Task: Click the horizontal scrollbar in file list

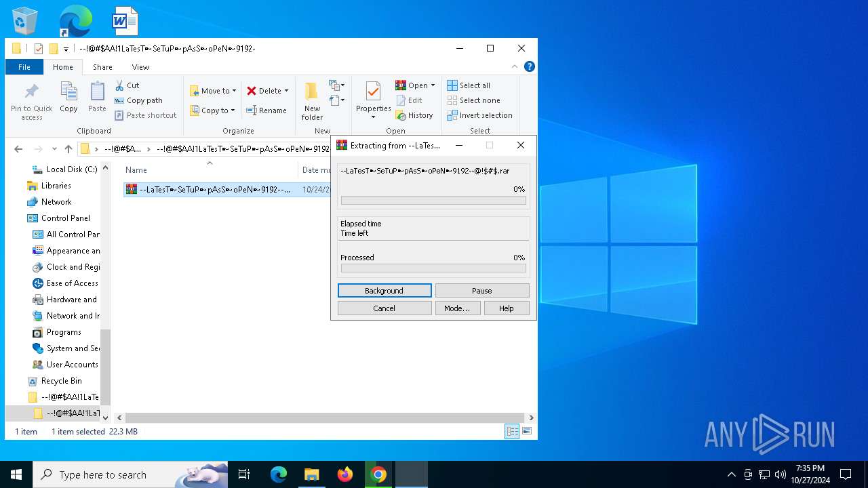Action: [323, 418]
